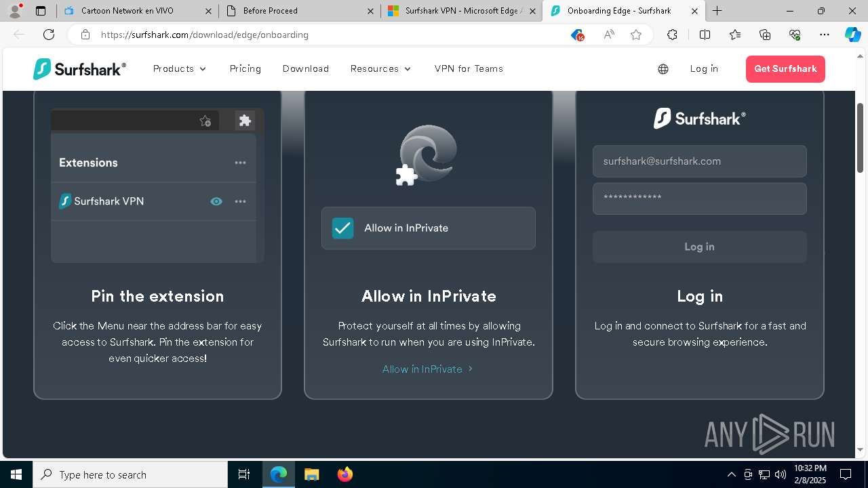868x488 pixels.
Task: Click the Edge logo with puzzle piece image
Action: click(x=427, y=155)
